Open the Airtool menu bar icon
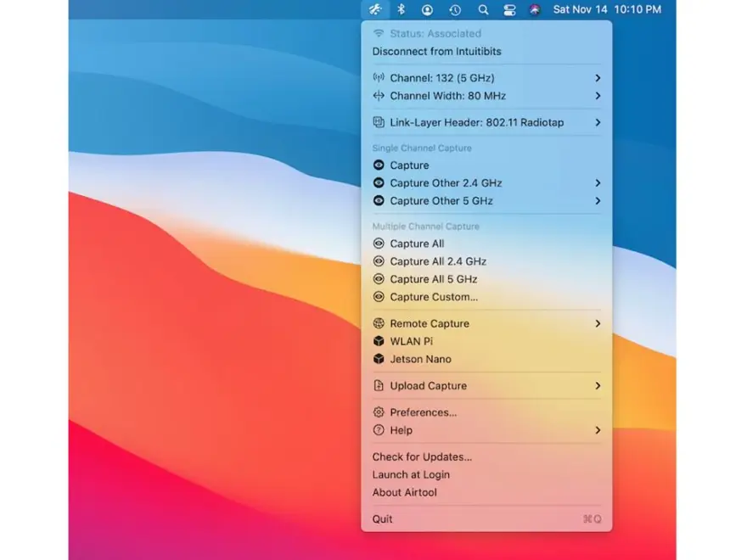This screenshot has height=560, width=747. [375, 9]
